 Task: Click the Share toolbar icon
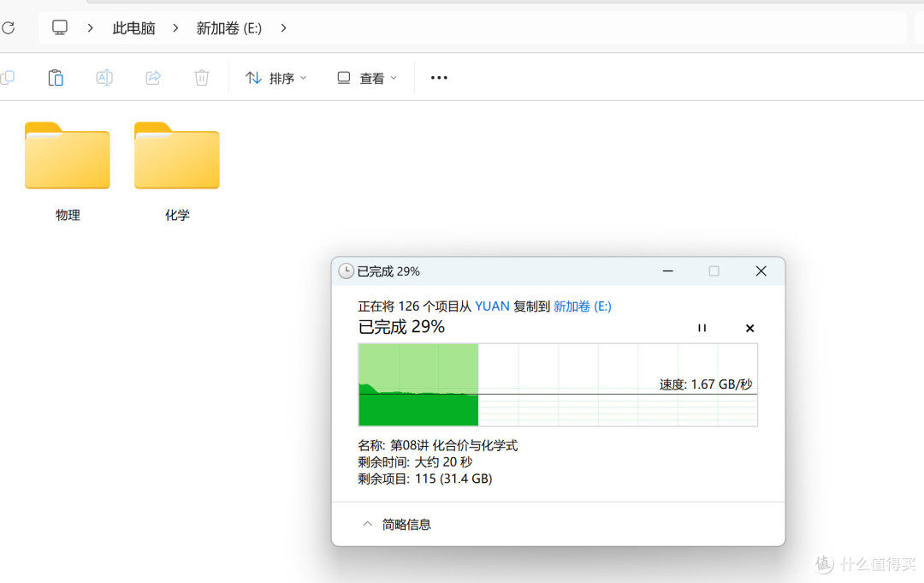(153, 78)
